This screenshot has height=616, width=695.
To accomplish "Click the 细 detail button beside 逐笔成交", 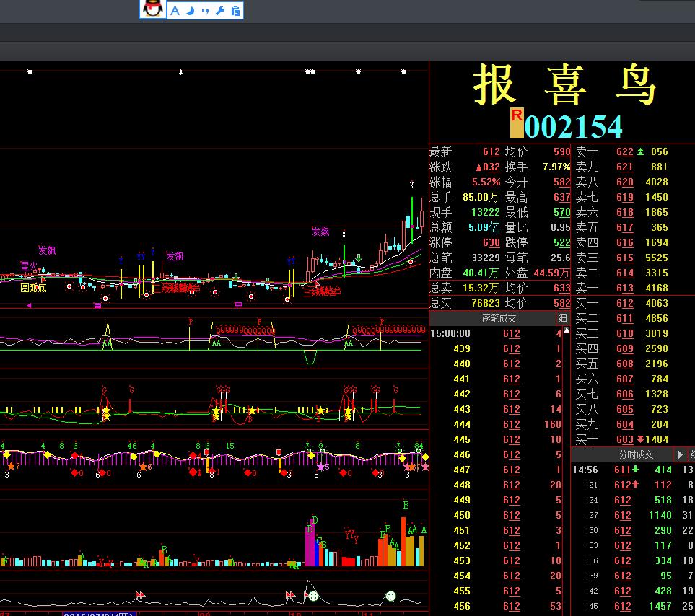I will 562,318.
